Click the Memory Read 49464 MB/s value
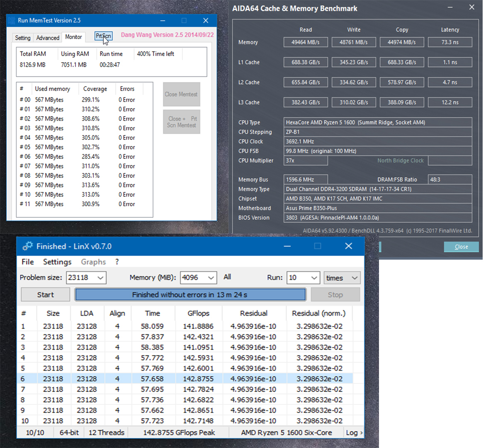Screen dimensions: 486x448 click(306, 42)
